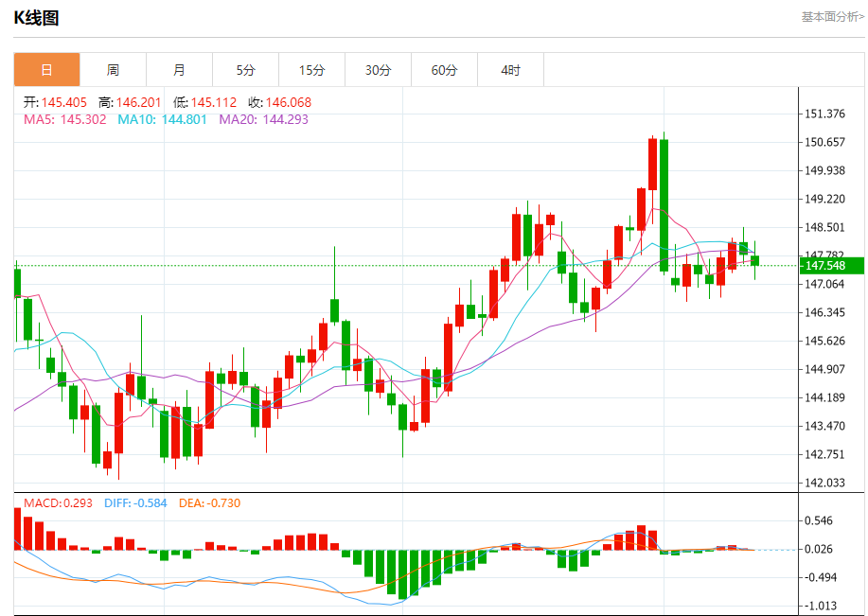Click the MA20 indicator legend label
868x616 pixels.
point(263,119)
